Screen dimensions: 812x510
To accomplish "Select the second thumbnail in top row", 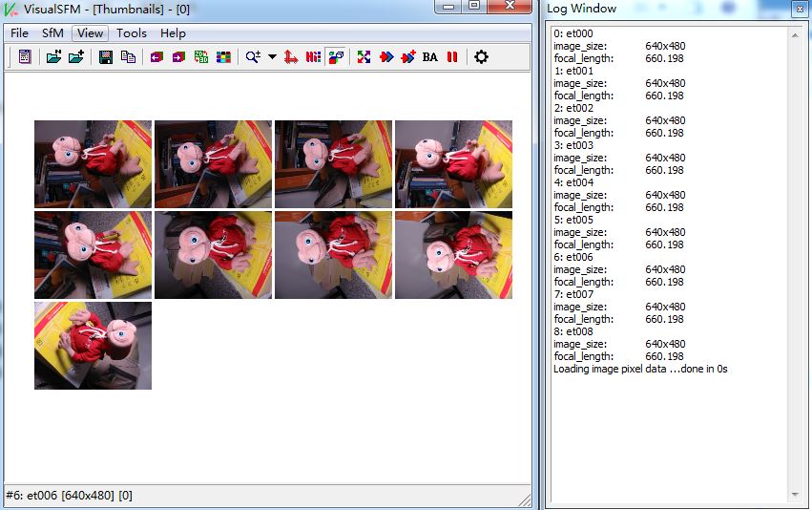I will click(x=214, y=164).
